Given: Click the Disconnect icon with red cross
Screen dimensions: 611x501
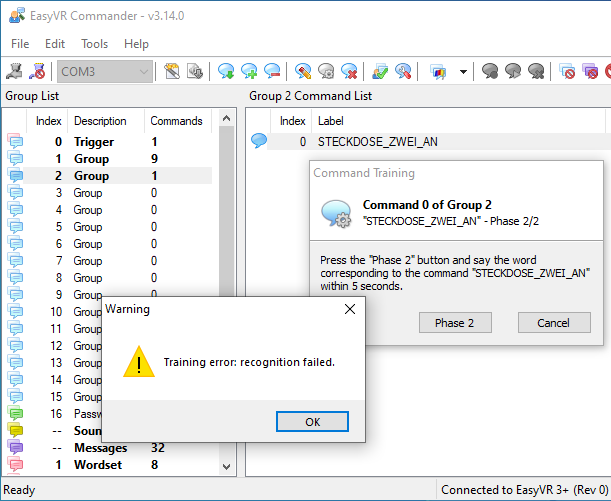Looking at the screenshot, I should tap(38, 71).
